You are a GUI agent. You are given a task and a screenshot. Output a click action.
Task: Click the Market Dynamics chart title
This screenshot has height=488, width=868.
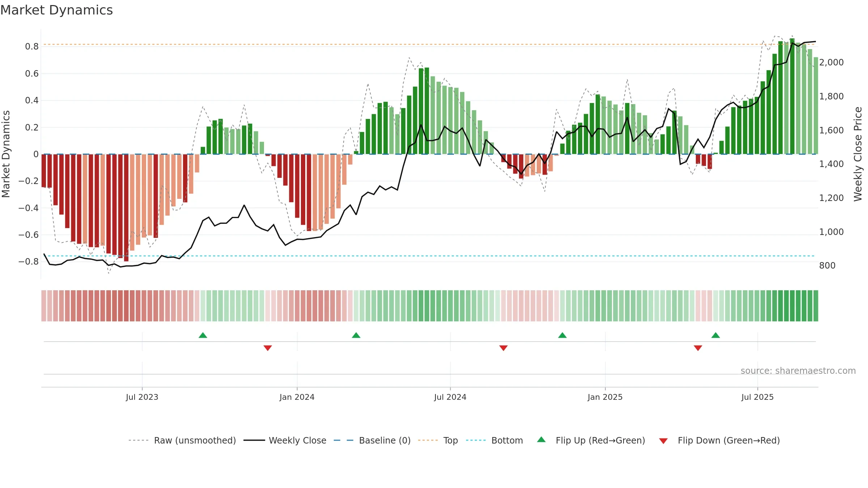click(x=56, y=10)
